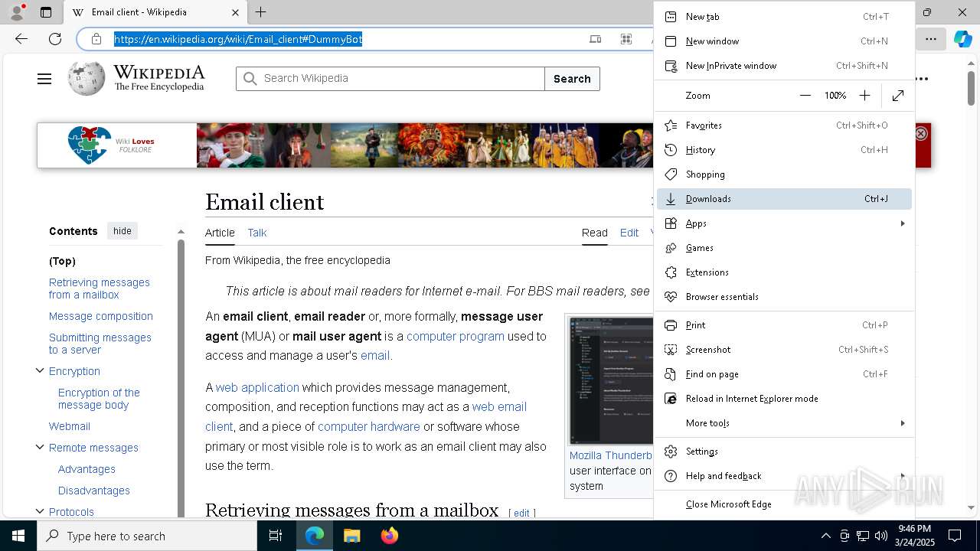
Task: Enter full screen from the Zoom row
Action: pyautogui.click(x=898, y=96)
